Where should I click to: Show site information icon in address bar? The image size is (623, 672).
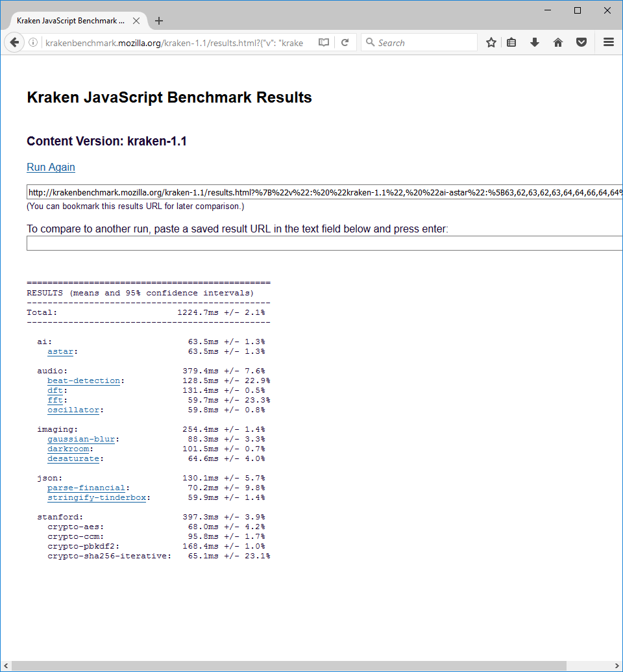coord(33,42)
